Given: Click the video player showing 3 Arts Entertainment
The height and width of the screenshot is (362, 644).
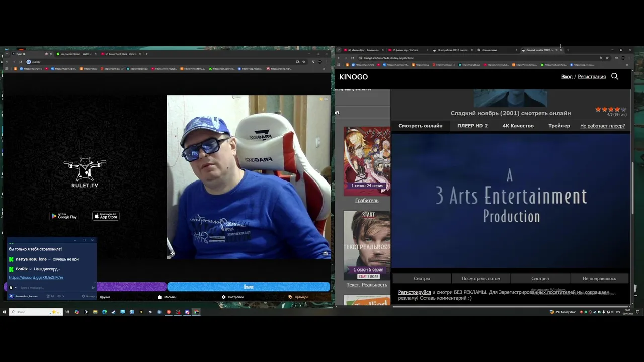Looking at the screenshot, I should pyautogui.click(x=511, y=201).
